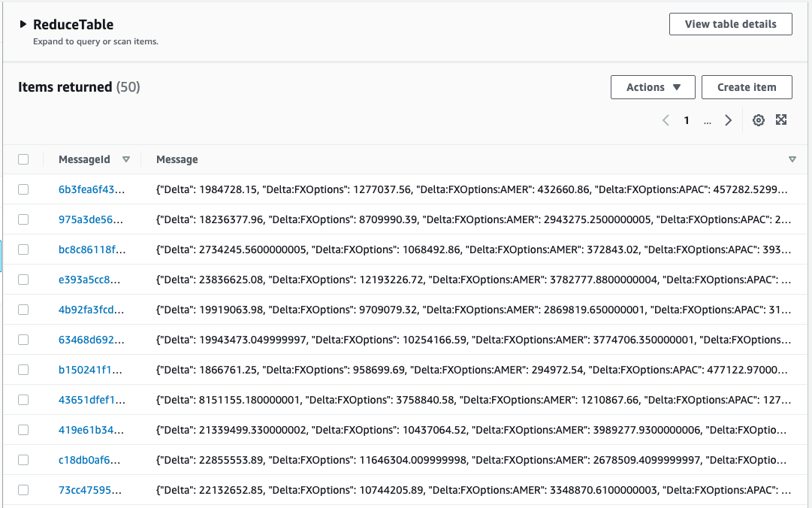Click message starting "Delta": 19919063.98
The width and height of the screenshot is (812, 508).
473,310
